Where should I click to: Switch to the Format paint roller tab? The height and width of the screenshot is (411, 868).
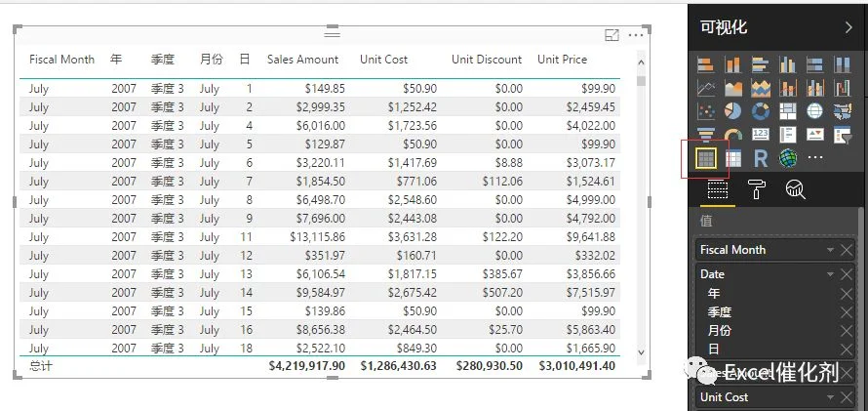point(756,189)
